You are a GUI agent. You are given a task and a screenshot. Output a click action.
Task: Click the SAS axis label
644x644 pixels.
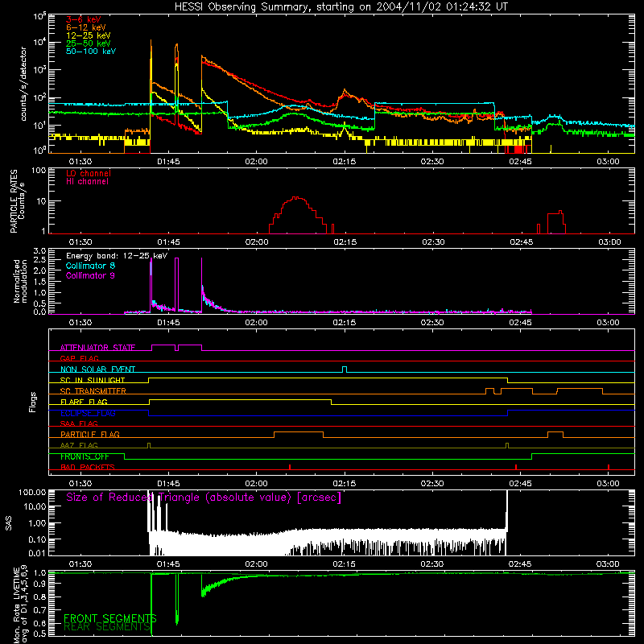tap(9, 523)
